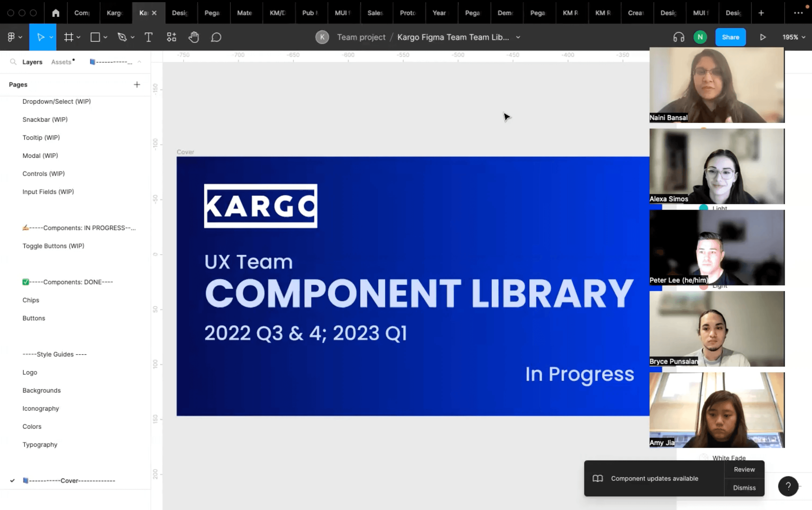The height and width of the screenshot is (510, 812).
Task: Select the Pen tool
Action: [x=122, y=37]
